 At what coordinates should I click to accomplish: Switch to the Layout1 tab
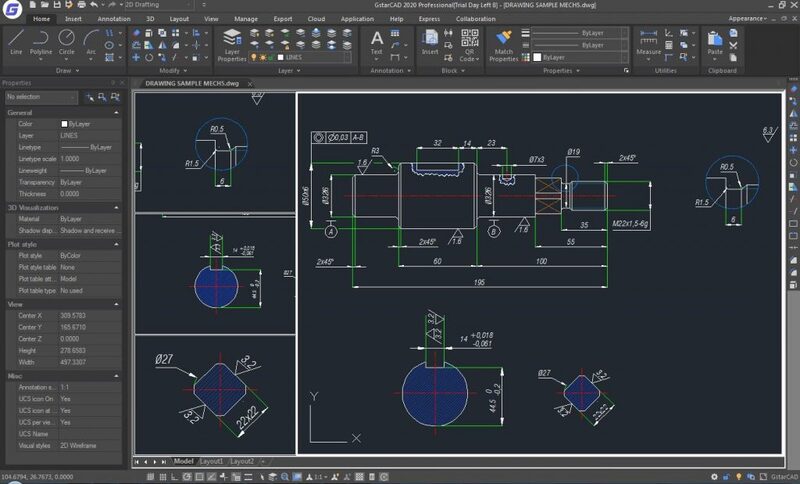click(211, 461)
